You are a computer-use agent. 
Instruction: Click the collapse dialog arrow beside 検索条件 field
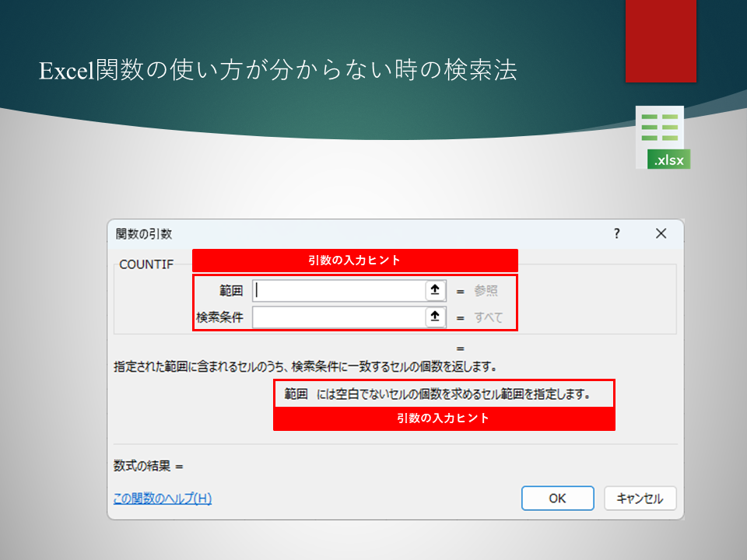point(434,317)
